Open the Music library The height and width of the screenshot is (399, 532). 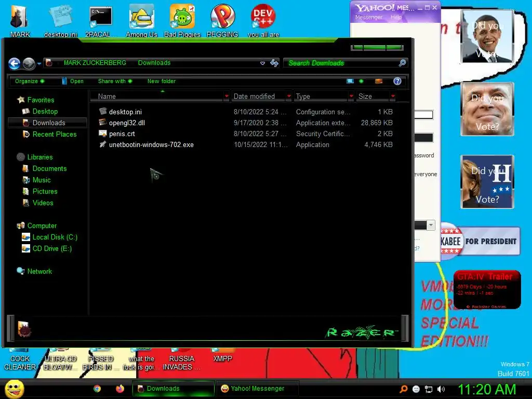[x=42, y=180]
